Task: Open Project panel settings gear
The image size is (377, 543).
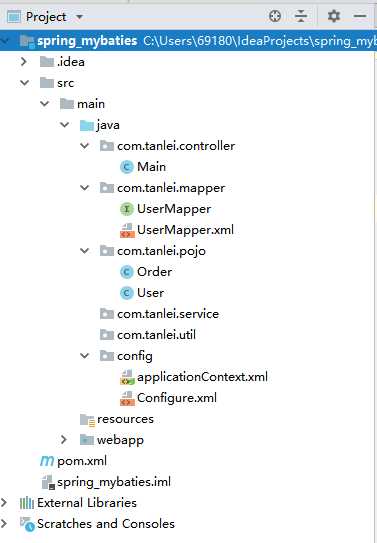Action: point(334,16)
